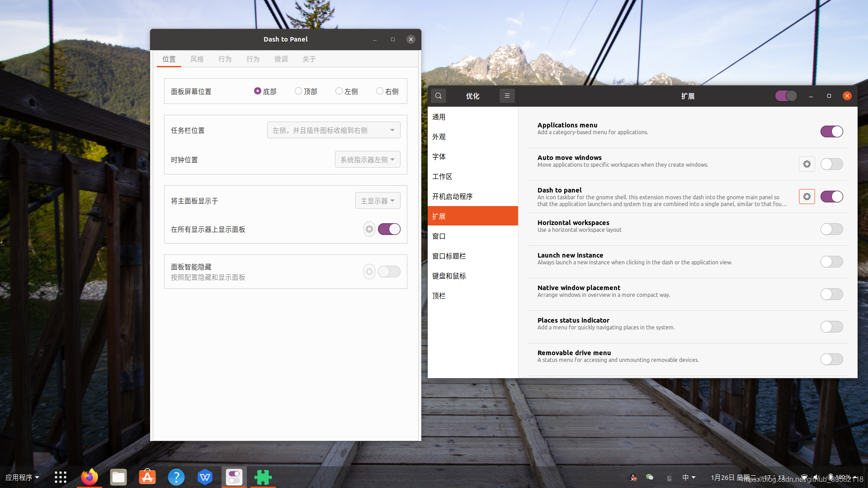
Task: Open the Files manager from taskbar
Action: (118, 477)
